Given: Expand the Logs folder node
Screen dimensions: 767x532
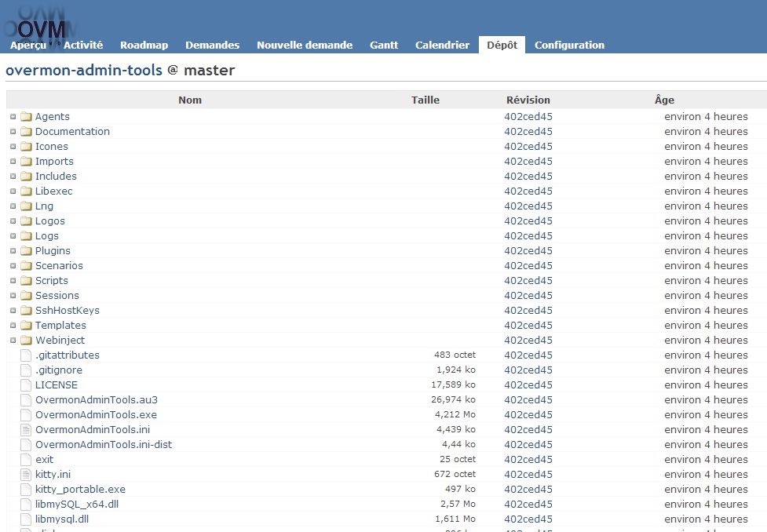Looking at the screenshot, I should point(13,236).
